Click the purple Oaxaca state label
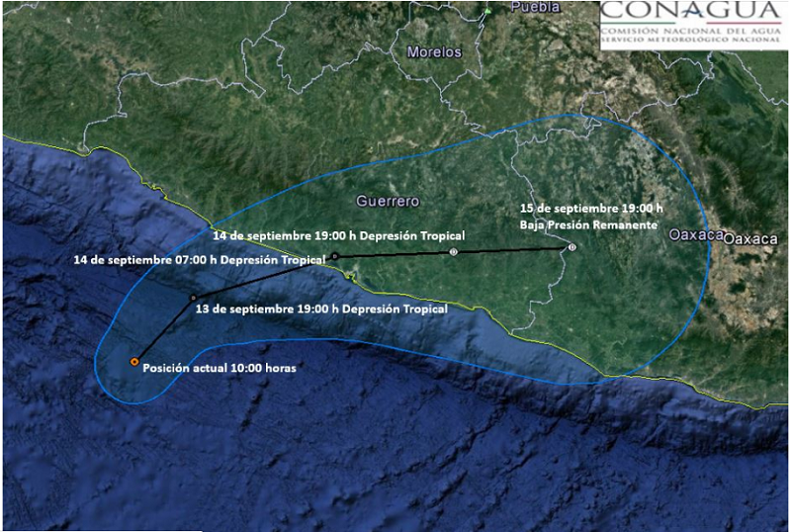 pos(696,234)
